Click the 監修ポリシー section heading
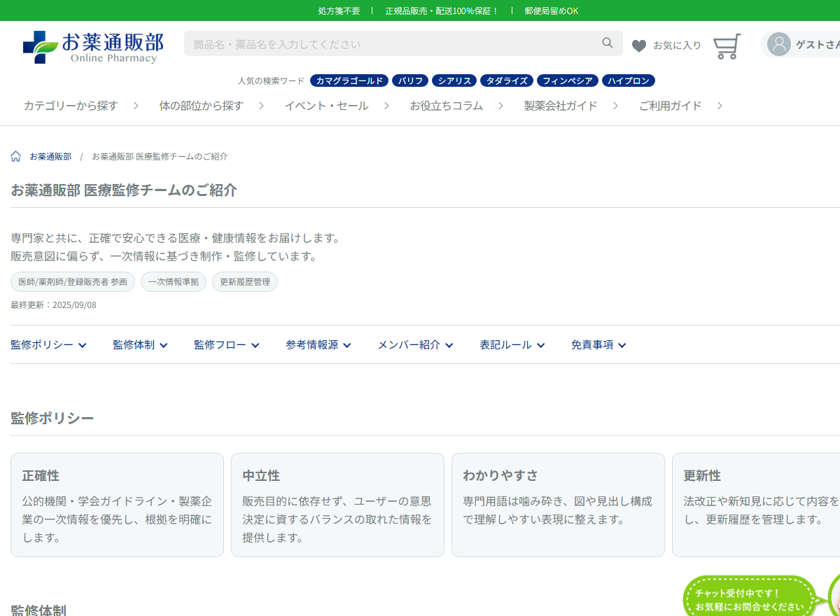Image resolution: width=840 pixels, height=616 pixels. 52,419
